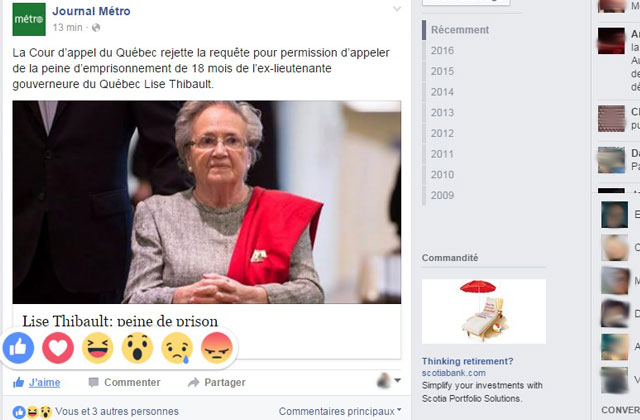Open the Thinking retirement? ad link
The width and height of the screenshot is (640, 420).
click(467, 361)
